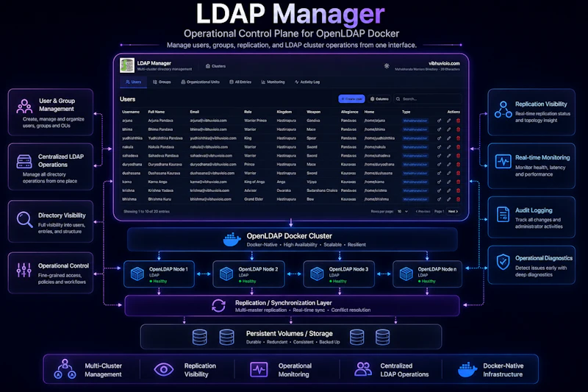Image resolution: width=588 pixels, height=392 pixels.
Task: Select the OpenLDAP Node n cube icon
Action: [x=406, y=274]
